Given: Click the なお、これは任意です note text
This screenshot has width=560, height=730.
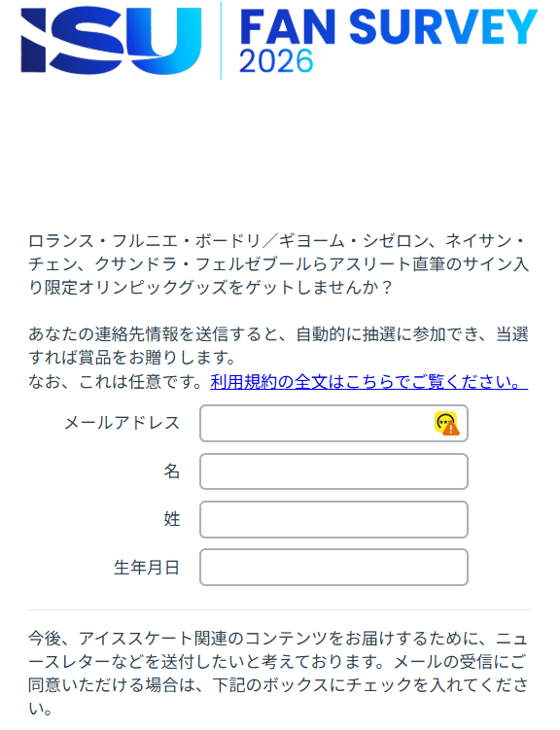Looking at the screenshot, I should (x=116, y=382).
